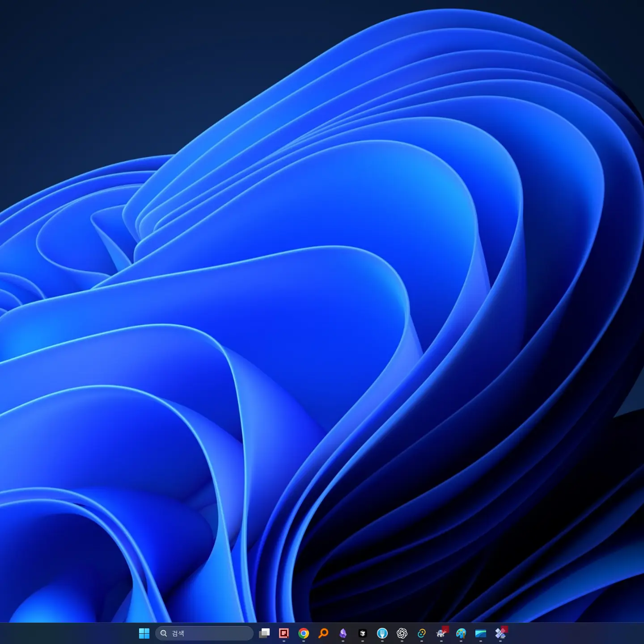Open the Windows Start menu

[144, 633]
